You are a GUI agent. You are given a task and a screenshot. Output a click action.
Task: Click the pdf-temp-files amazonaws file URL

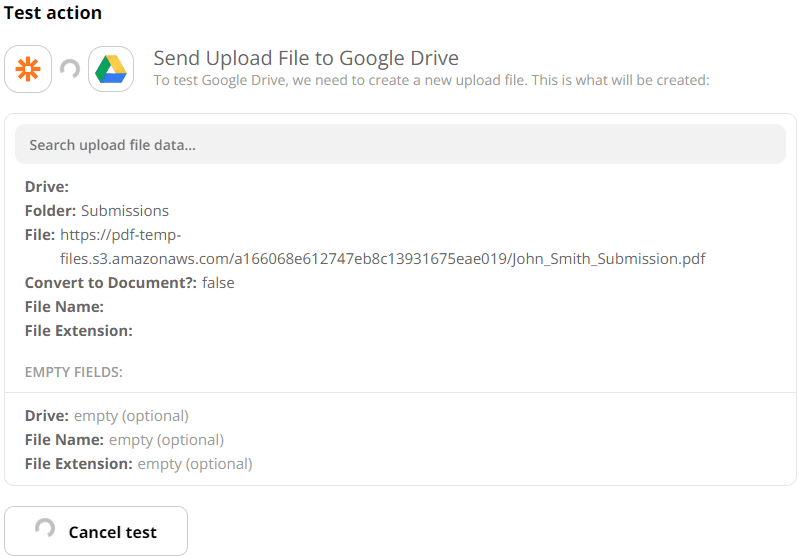tap(120, 235)
